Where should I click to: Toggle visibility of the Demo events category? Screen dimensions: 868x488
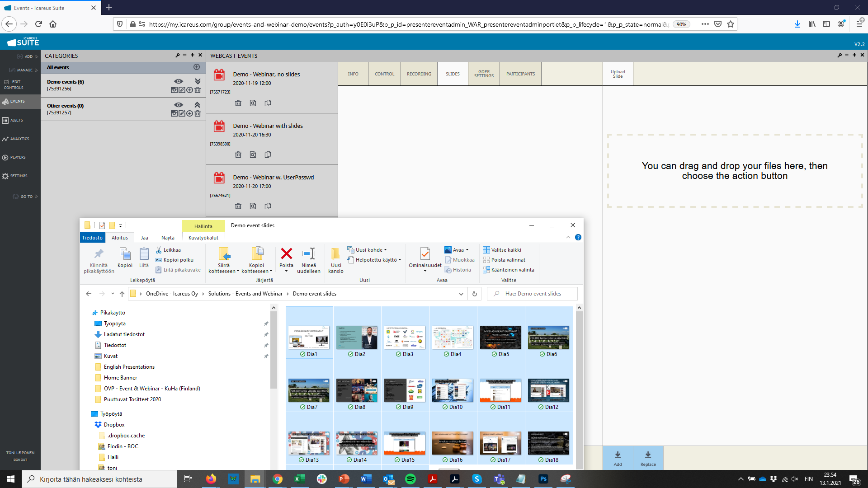[x=179, y=81]
